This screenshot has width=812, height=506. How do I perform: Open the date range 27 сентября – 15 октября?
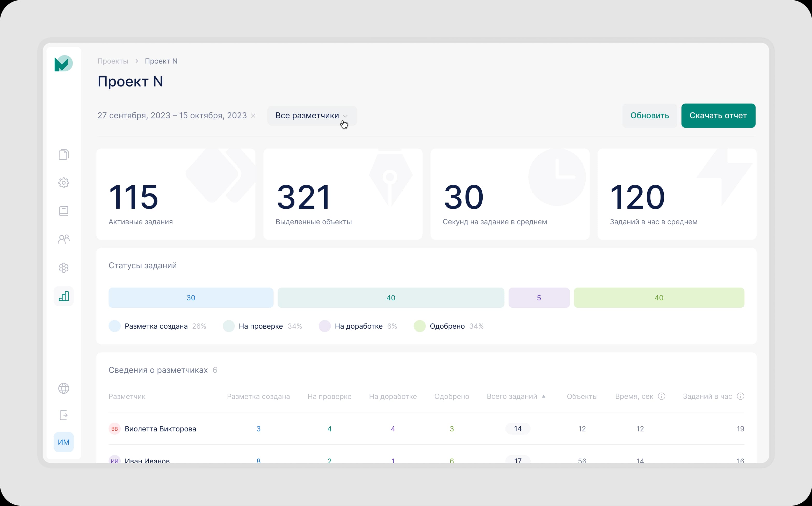click(172, 115)
